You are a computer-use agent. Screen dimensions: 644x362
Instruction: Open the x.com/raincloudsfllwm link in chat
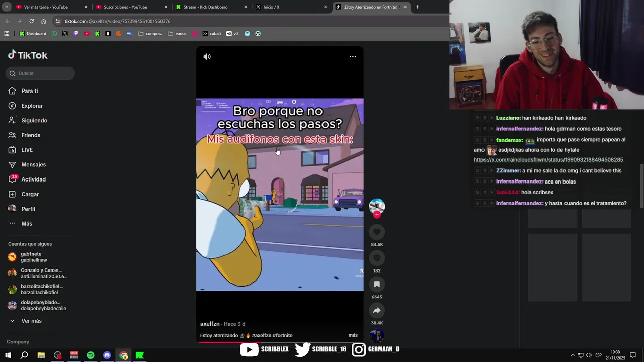[548, 160]
